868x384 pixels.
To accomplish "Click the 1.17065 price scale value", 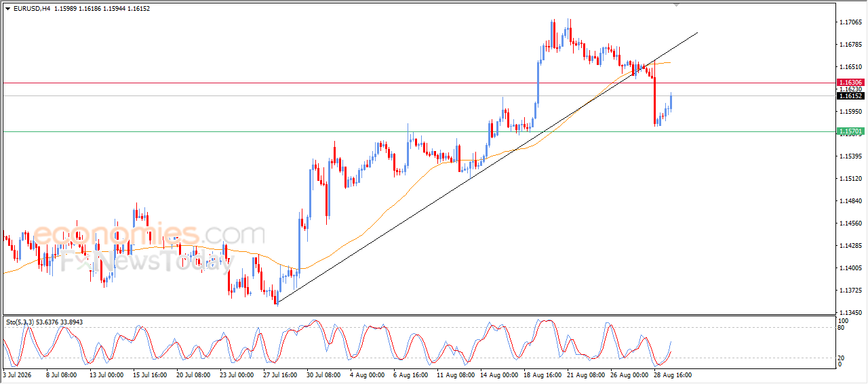I will (x=850, y=22).
